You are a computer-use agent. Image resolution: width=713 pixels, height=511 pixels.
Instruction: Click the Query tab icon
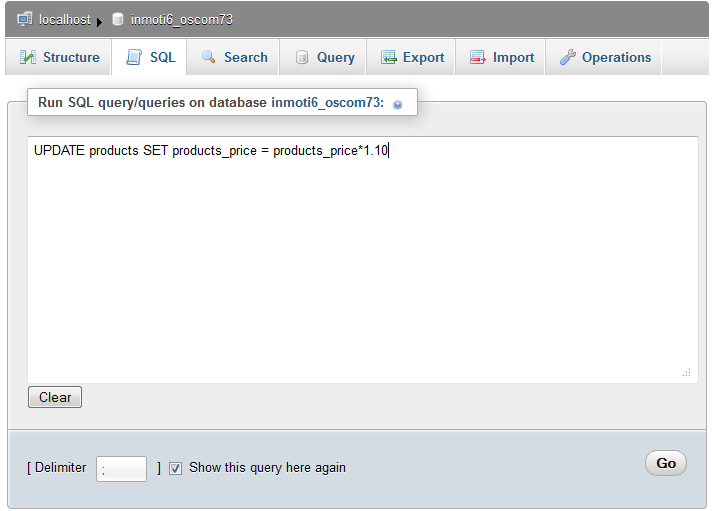click(301, 58)
